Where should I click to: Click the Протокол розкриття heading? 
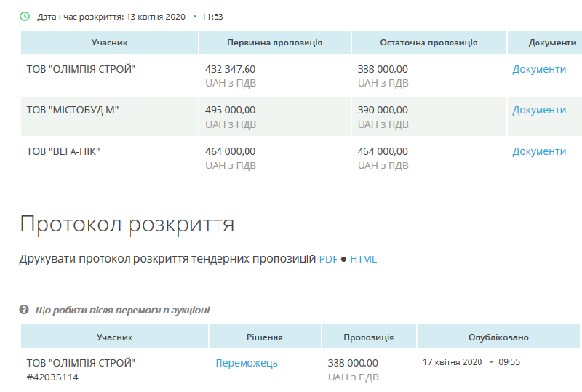(127, 223)
